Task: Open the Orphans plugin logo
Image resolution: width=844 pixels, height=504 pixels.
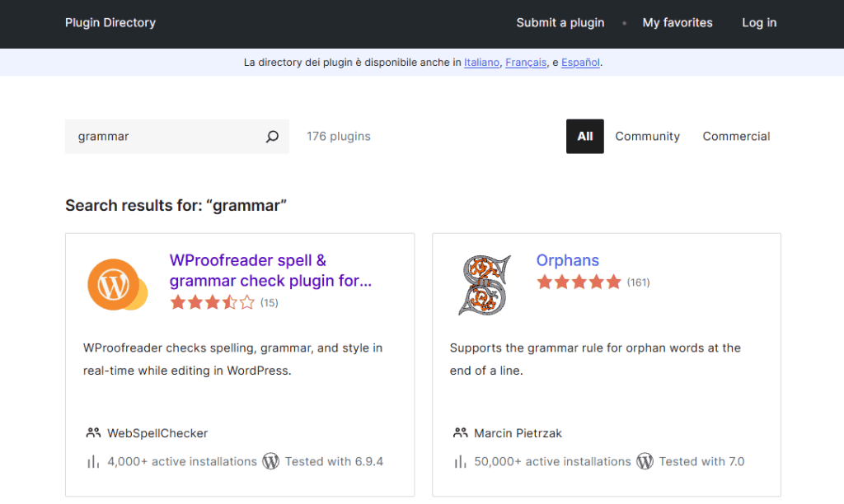Action: (485, 285)
